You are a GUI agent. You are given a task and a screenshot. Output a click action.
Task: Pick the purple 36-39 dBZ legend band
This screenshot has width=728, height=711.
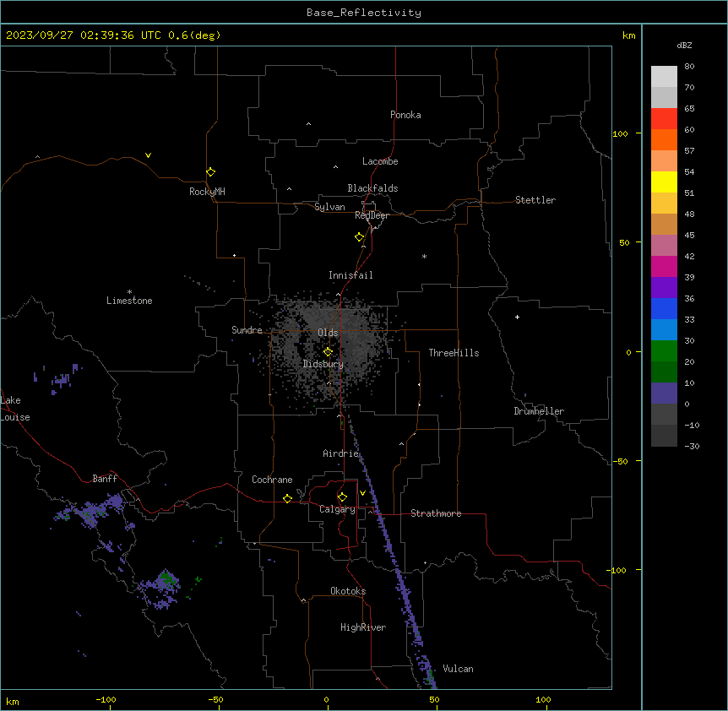tap(664, 287)
